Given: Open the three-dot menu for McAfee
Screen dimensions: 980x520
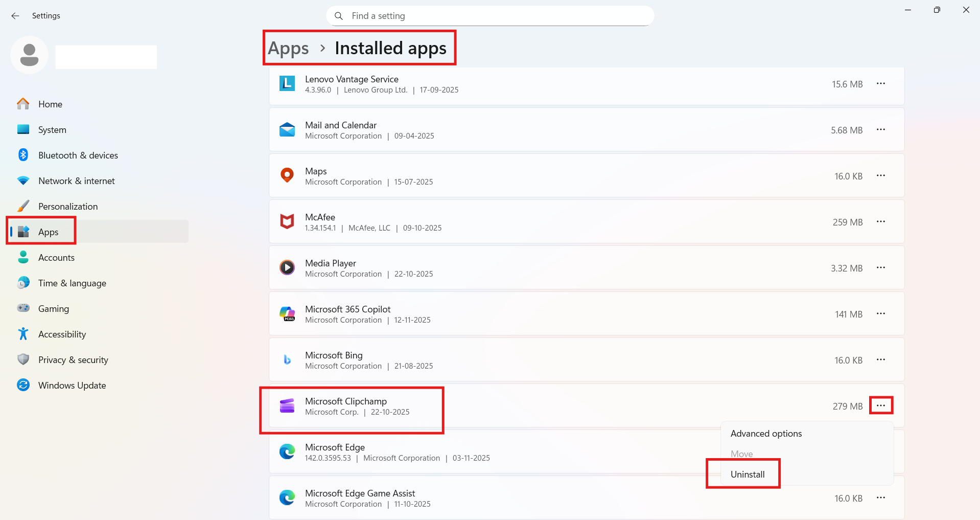Looking at the screenshot, I should [x=881, y=222].
